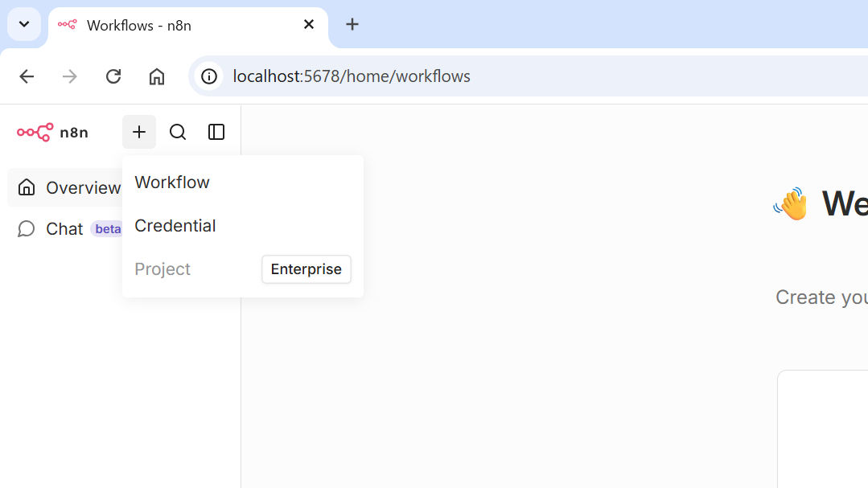This screenshot has height=488, width=868.
Task: Select Credential from the create menu
Action: click(175, 226)
